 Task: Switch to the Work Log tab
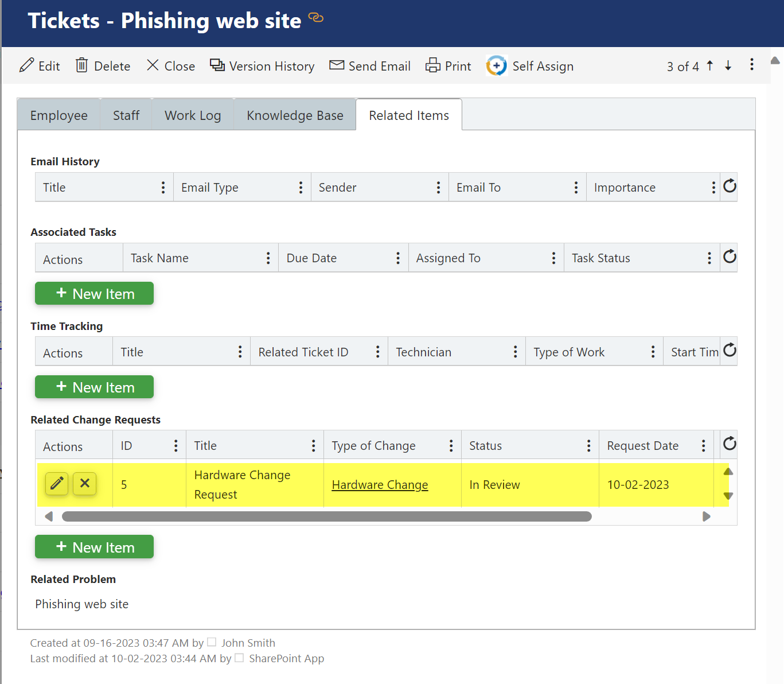pos(193,115)
